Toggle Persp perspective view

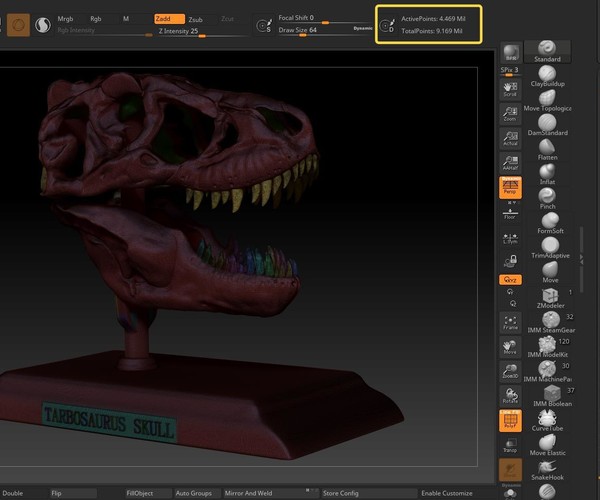510,187
